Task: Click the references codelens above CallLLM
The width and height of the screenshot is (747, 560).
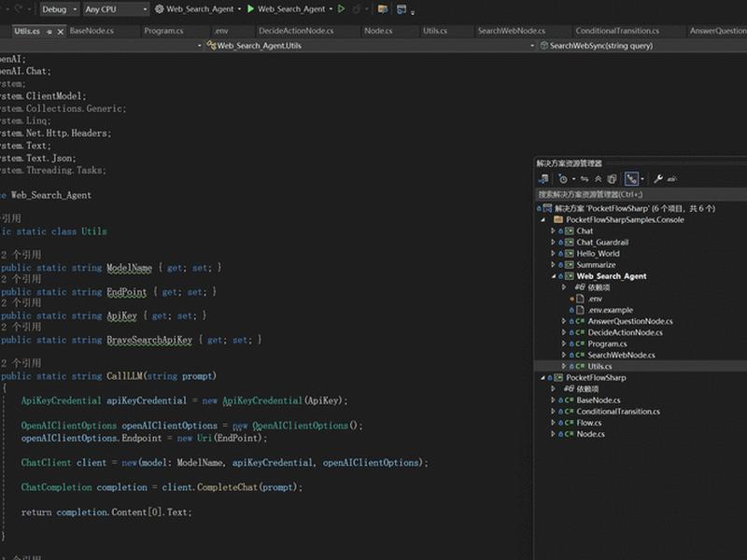Action: pos(21,363)
